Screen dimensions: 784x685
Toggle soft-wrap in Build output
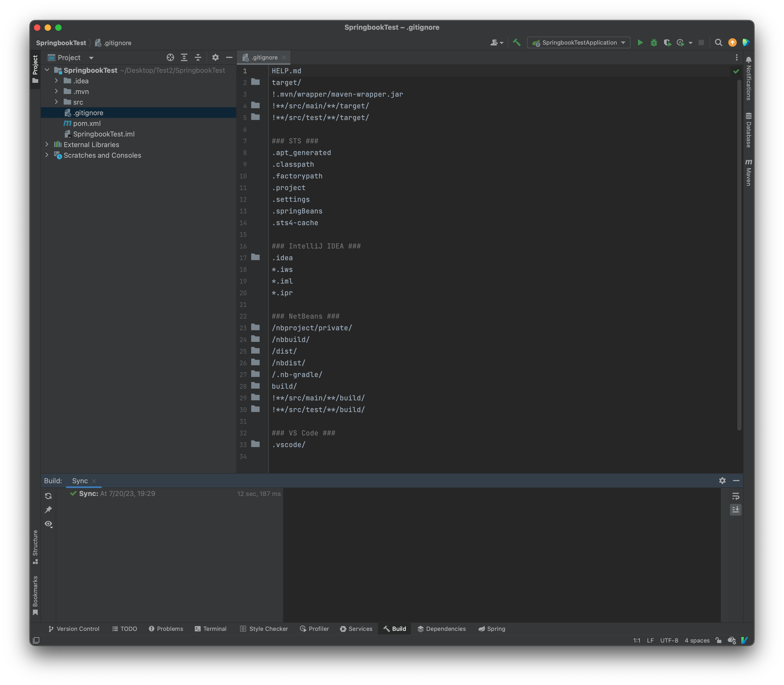tap(735, 496)
